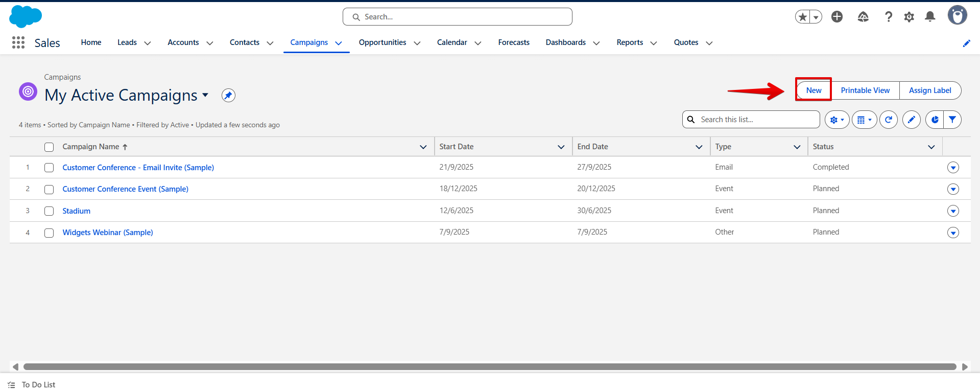The height and width of the screenshot is (392, 980).
Task: Click the Edit List pencil button
Action: pyautogui.click(x=912, y=120)
